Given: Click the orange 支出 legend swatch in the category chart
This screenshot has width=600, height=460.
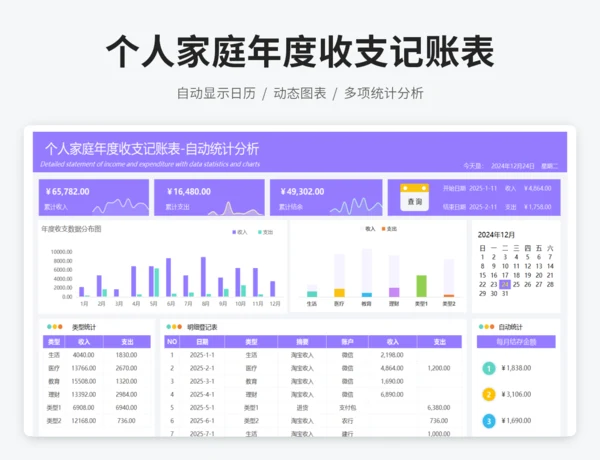Looking at the screenshot, I should (383, 229).
